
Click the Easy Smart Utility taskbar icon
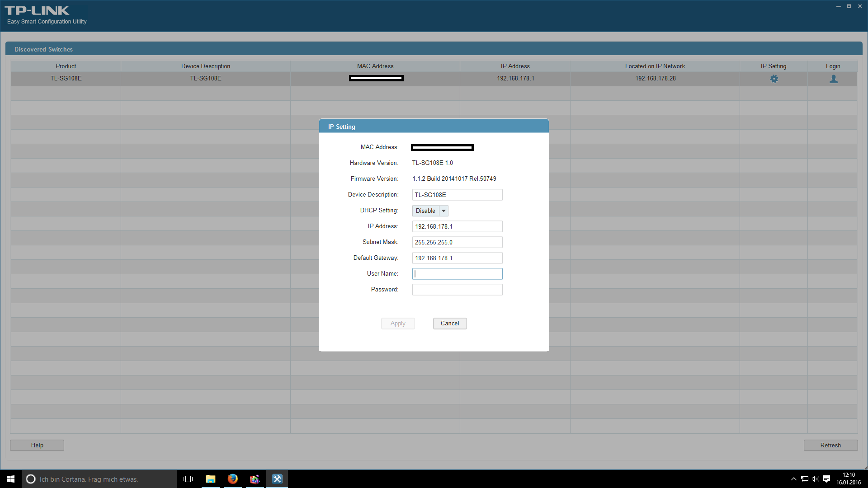point(277,479)
